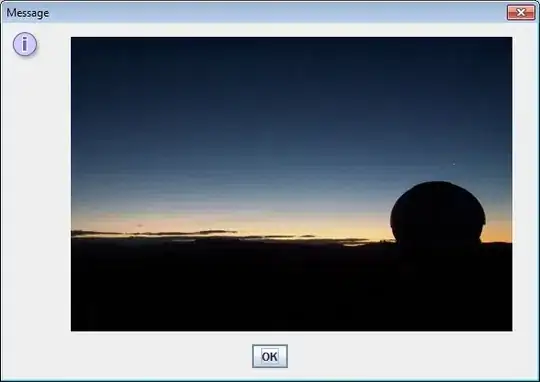This screenshot has height=382, width=540.
Task: Click the Message title text
Action: [28, 13]
